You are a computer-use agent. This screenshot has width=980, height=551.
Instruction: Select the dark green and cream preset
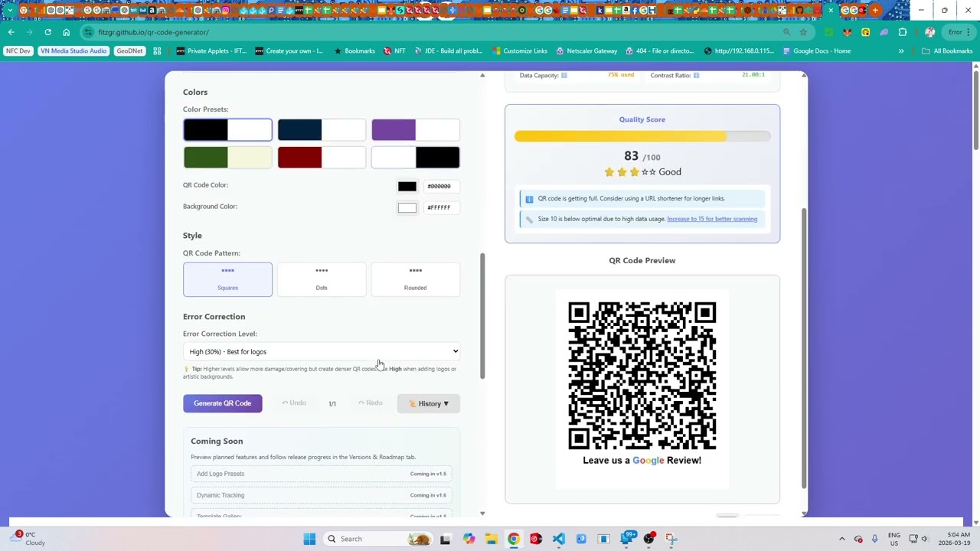[x=227, y=157]
